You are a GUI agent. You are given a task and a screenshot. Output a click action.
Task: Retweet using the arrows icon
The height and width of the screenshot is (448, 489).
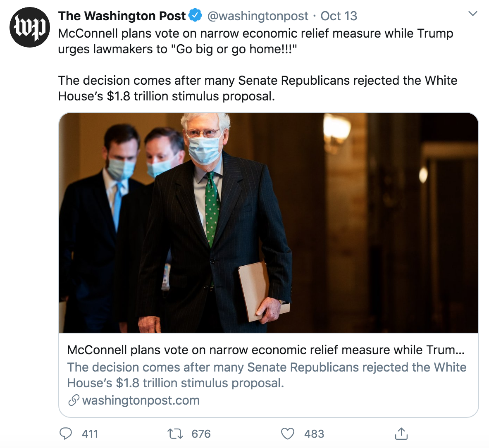[175, 434]
